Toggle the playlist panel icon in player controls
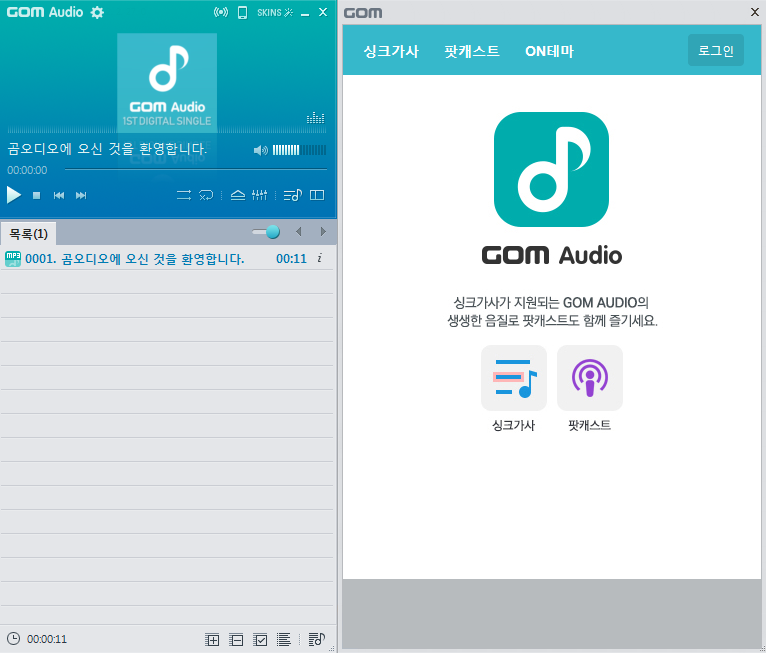766x653 pixels. [x=293, y=195]
